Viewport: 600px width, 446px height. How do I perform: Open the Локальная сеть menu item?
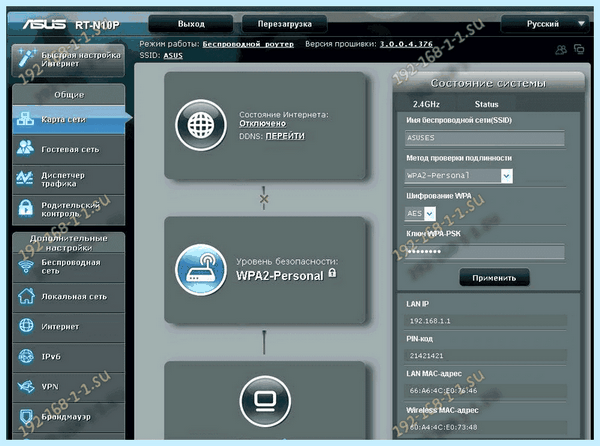pyautogui.click(x=69, y=297)
